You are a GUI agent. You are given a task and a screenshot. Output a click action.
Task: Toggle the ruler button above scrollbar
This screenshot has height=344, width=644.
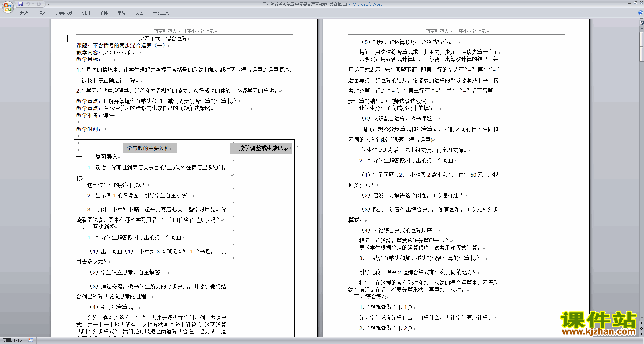[641, 23]
